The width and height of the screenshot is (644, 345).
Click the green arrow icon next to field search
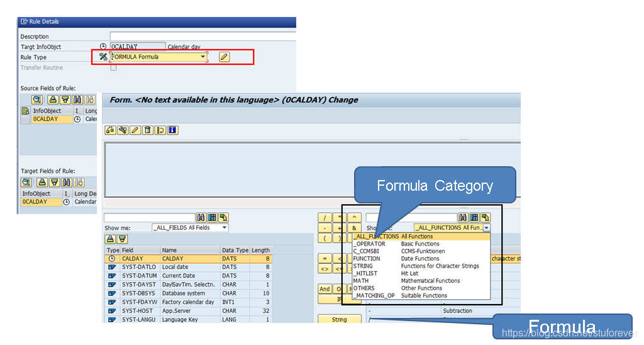click(223, 218)
